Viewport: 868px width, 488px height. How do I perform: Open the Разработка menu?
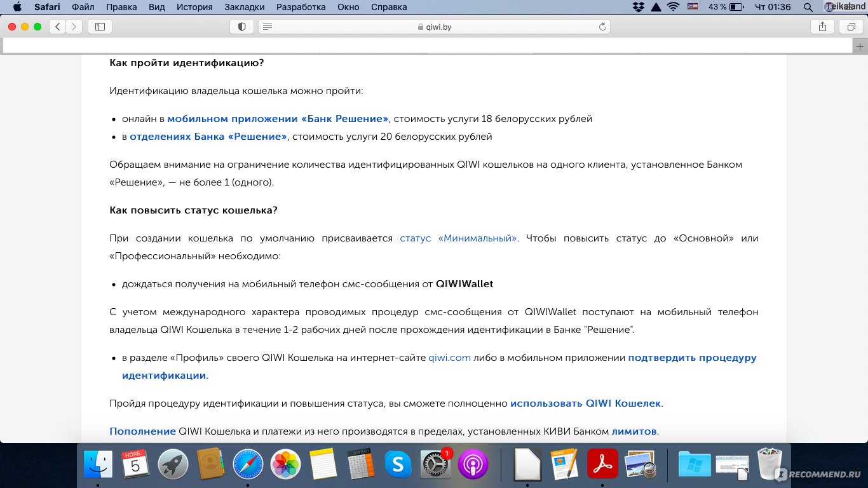(x=302, y=7)
